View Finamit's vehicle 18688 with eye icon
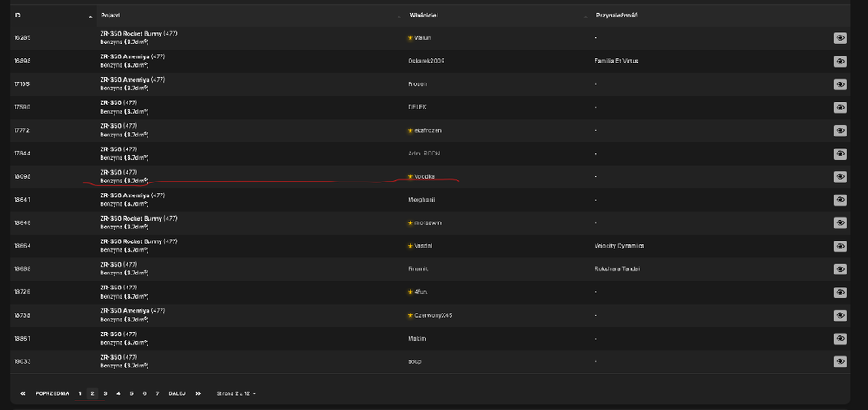Screen dimensions: 868x410 (x=840, y=269)
